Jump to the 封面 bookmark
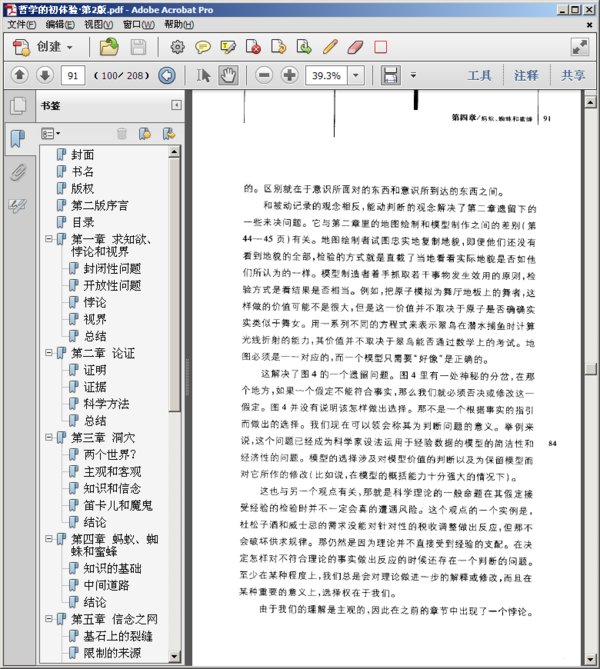This screenshot has width=600, height=669. [x=82, y=155]
